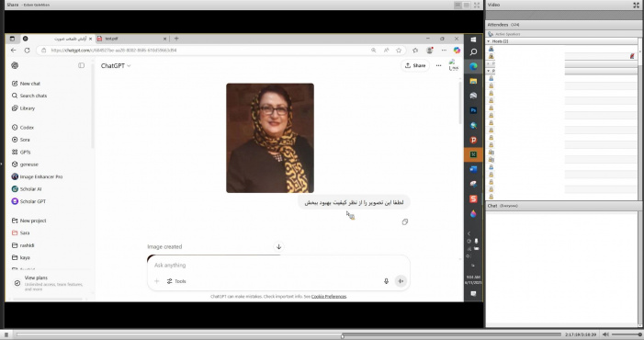
Task: Open the Copilot icon in Edge
Action: click(457, 51)
